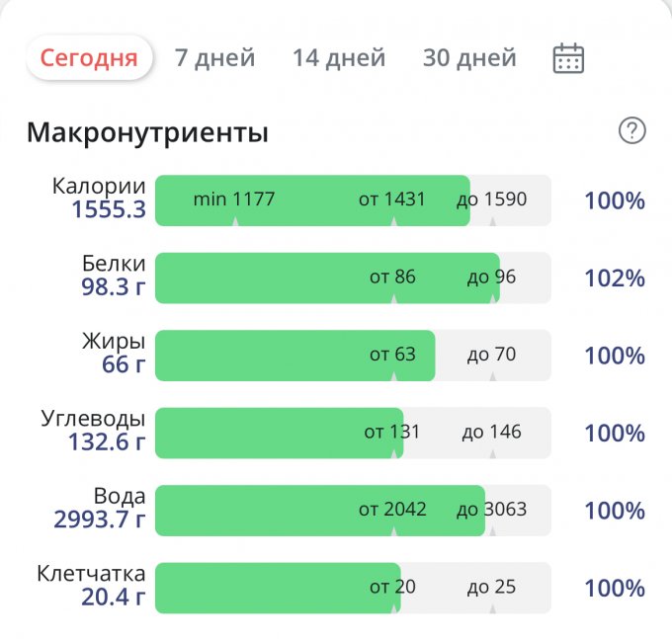Click the Клетчатка progress bar
The width and height of the screenshot is (672, 639).
(x=353, y=588)
